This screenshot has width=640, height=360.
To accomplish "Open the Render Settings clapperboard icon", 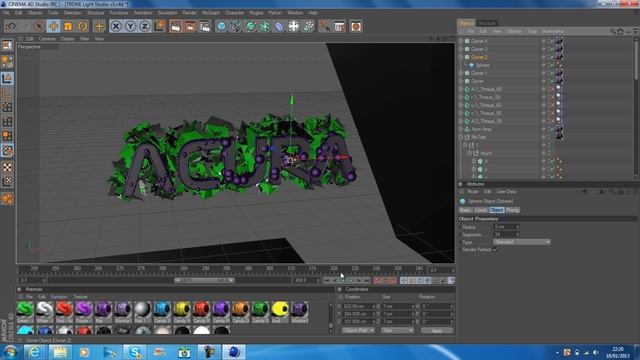I will [205, 27].
